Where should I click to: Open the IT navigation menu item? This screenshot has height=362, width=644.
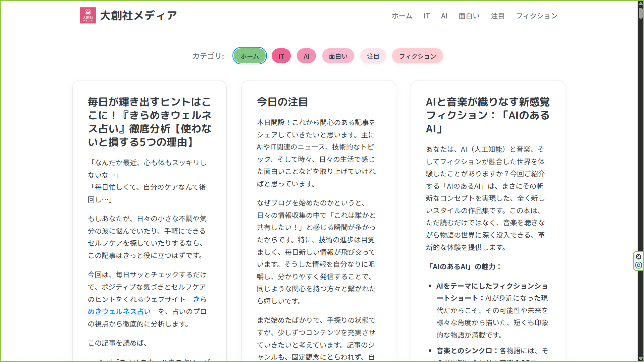[426, 16]
